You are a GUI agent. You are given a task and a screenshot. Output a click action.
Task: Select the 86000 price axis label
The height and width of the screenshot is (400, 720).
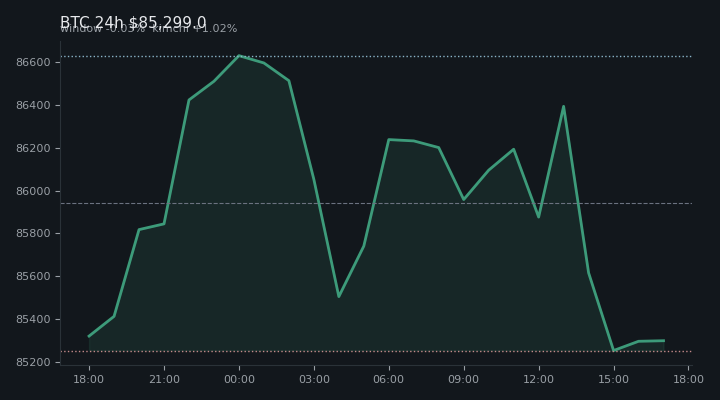click(x=33, y=191)
